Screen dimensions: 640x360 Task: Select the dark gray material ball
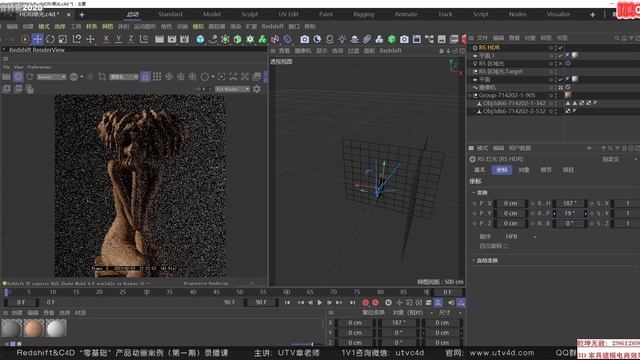pos(11,328)
